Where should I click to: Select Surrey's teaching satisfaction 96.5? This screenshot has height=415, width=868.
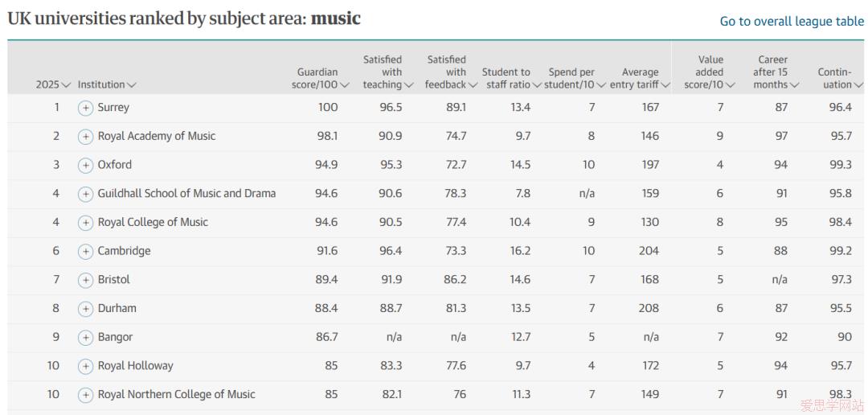point(391,108)
